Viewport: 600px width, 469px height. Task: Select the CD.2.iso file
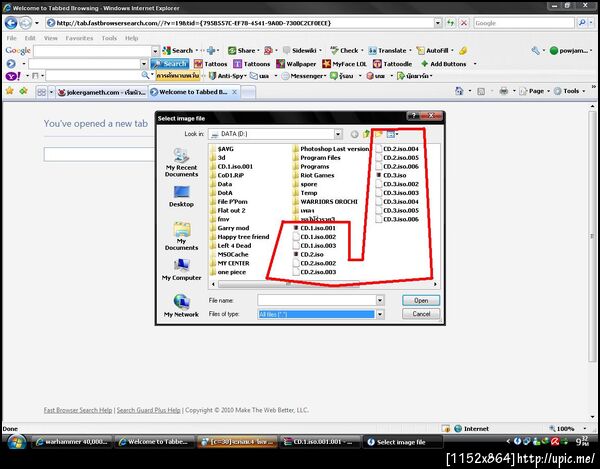tap(308, 254)
